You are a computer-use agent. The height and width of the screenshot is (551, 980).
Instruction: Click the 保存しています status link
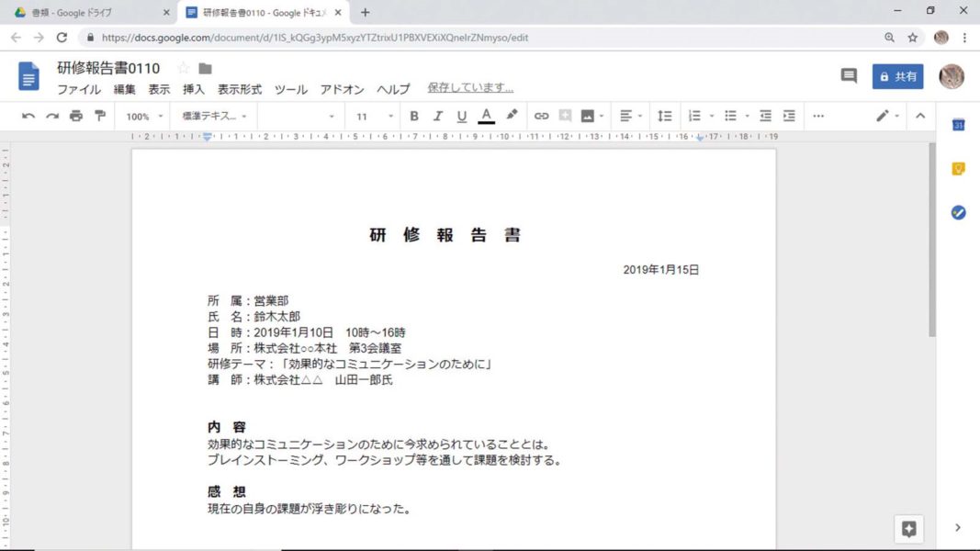[470, 87]
